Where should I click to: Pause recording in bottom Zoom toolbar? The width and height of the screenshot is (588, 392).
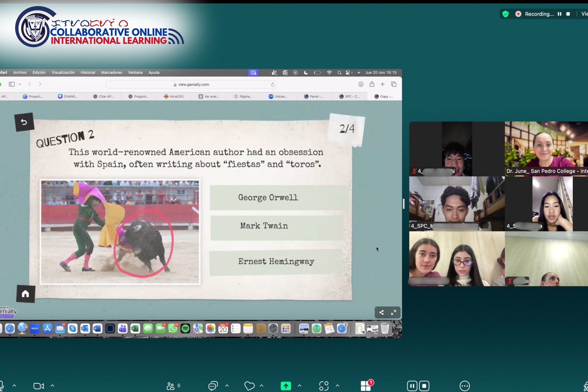(x=412, y=386)
